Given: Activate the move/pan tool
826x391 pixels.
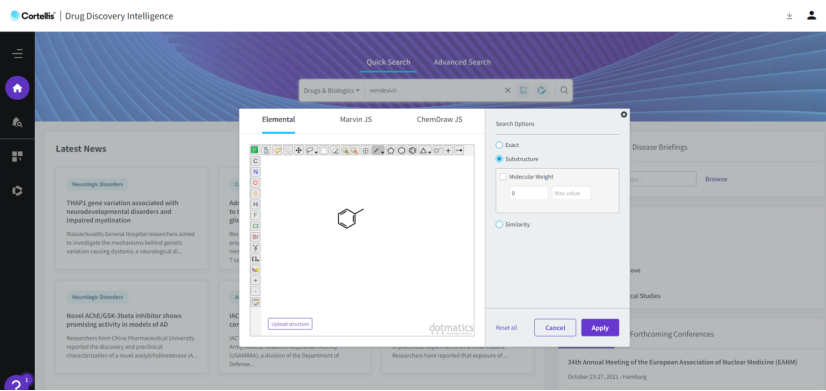Looking at the screenshot, I should [x=299, y=150].
